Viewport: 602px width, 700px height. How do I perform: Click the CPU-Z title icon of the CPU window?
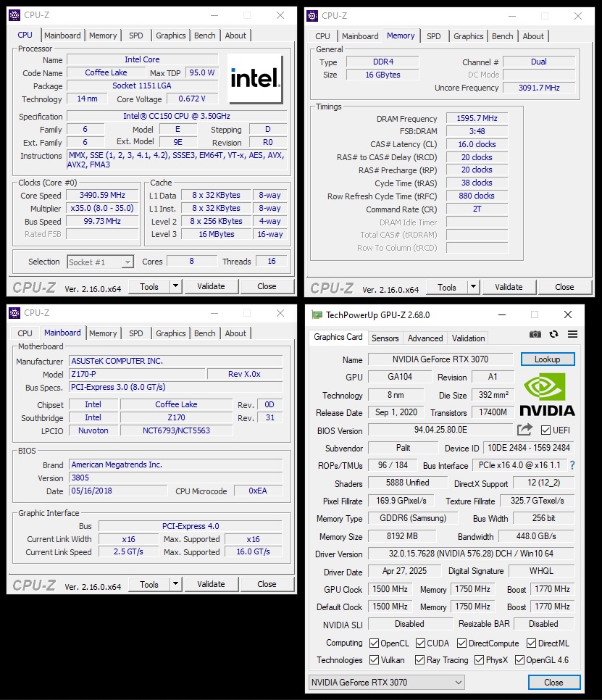click(x=14, y=15)
